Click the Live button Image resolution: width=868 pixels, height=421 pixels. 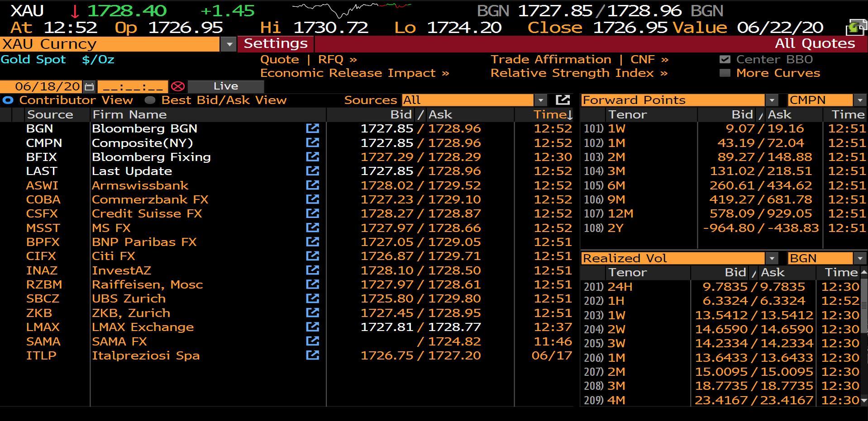225,86
